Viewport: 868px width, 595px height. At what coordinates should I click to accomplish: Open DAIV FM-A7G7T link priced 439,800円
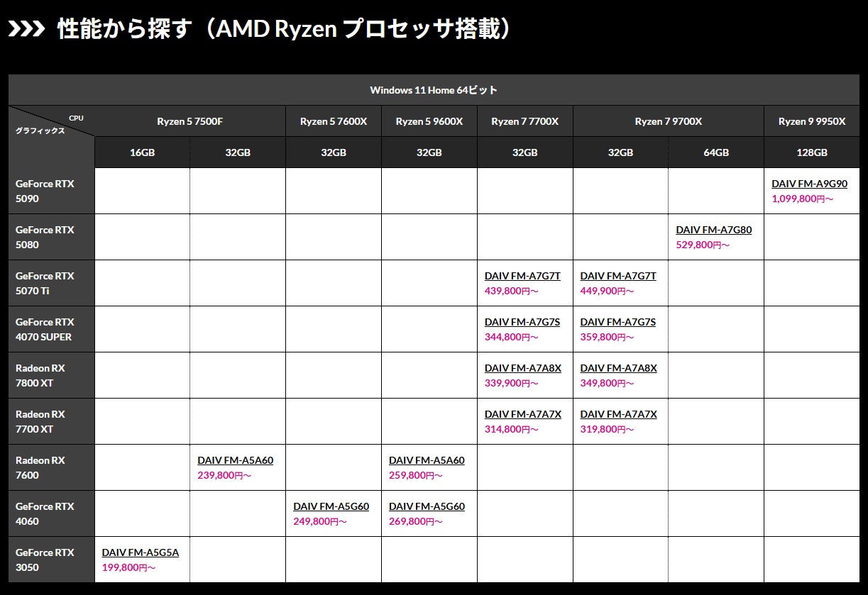coord(522,276)
